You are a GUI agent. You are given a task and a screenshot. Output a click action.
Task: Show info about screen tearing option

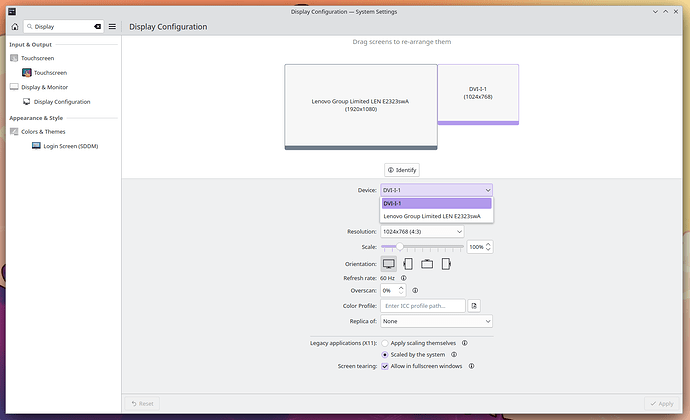(x=471, y=366)
